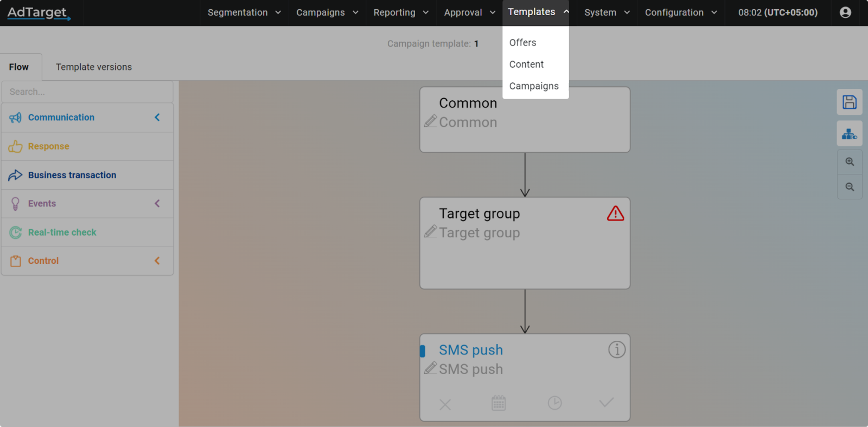
Task: Open the Segmentation dropdown menu
Action: click(244, 12)
